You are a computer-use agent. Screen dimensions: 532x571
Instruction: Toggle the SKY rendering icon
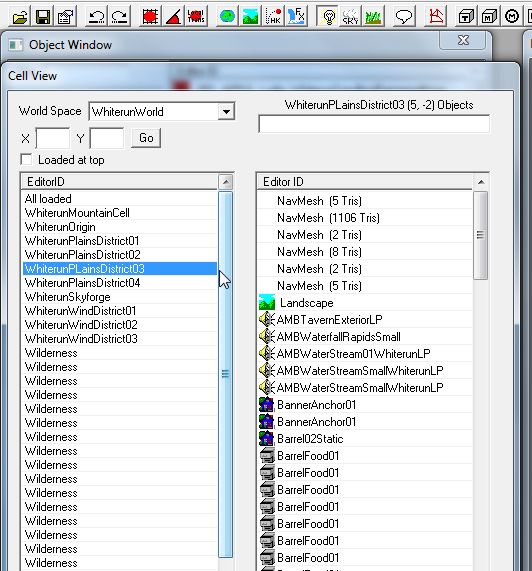(350, 16)
